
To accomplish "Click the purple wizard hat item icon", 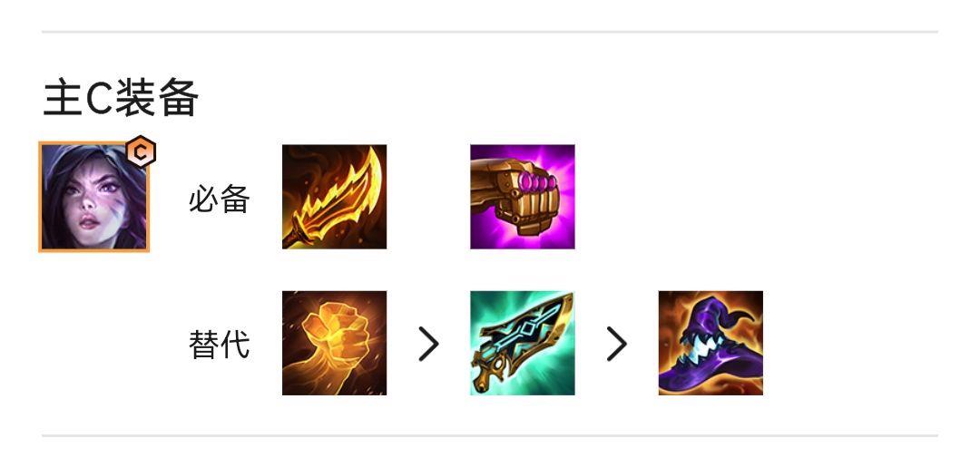I will click(710, 343).
